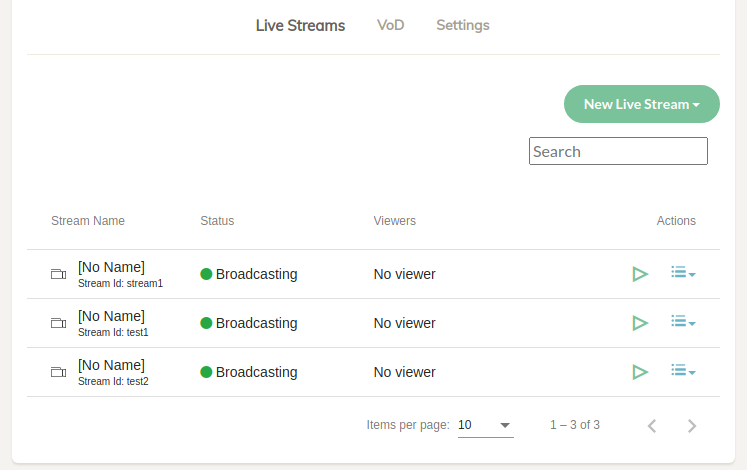Click the Stream Name column header
This screenshot has height=470, width=747.
click(x=88, y=221)
